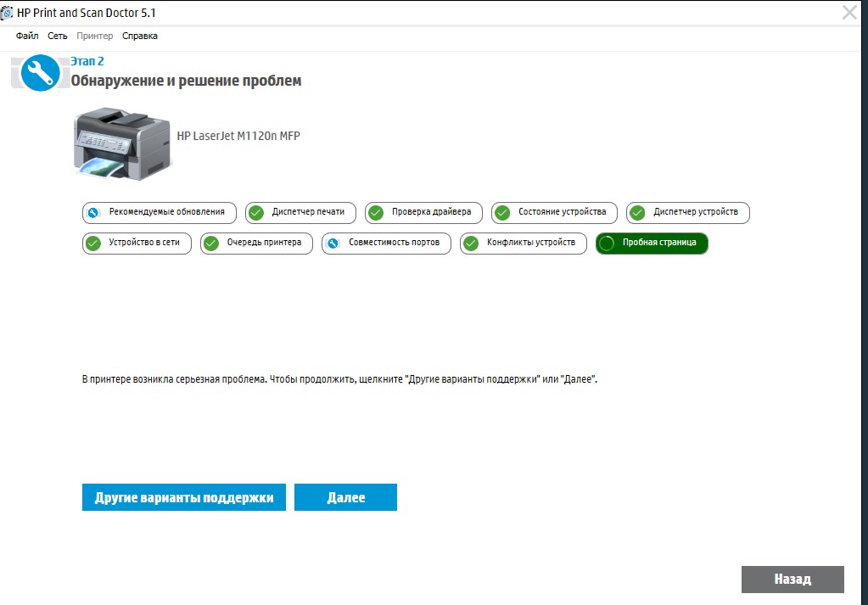The width and height of the screenshot is (868, 605).
Task: Select the Очередь принтера label
Action: pos(264,242)
